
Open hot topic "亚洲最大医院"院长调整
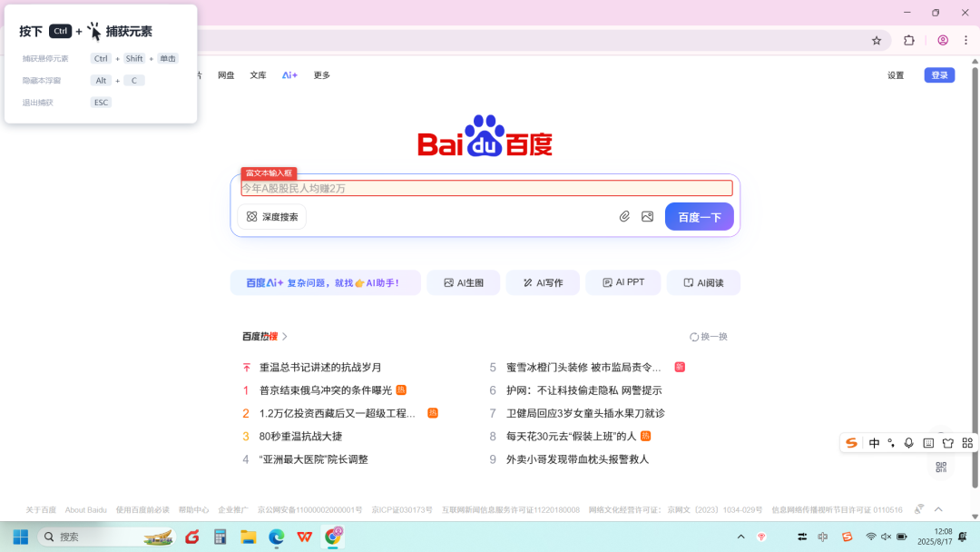click(313, 459)
